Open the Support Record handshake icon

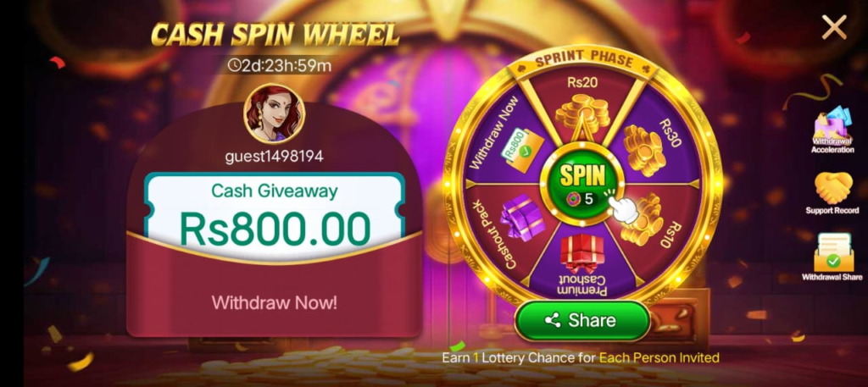pos(832,193)
